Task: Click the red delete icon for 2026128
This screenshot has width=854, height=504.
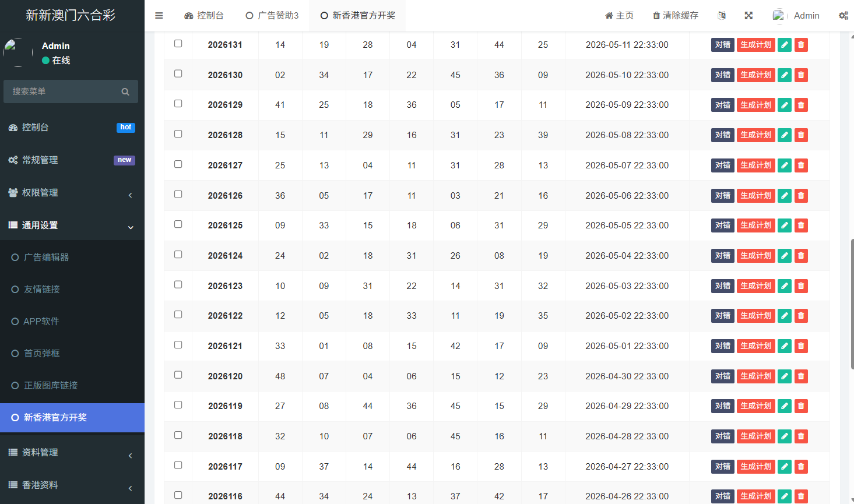Action: (x=801, y=135)
